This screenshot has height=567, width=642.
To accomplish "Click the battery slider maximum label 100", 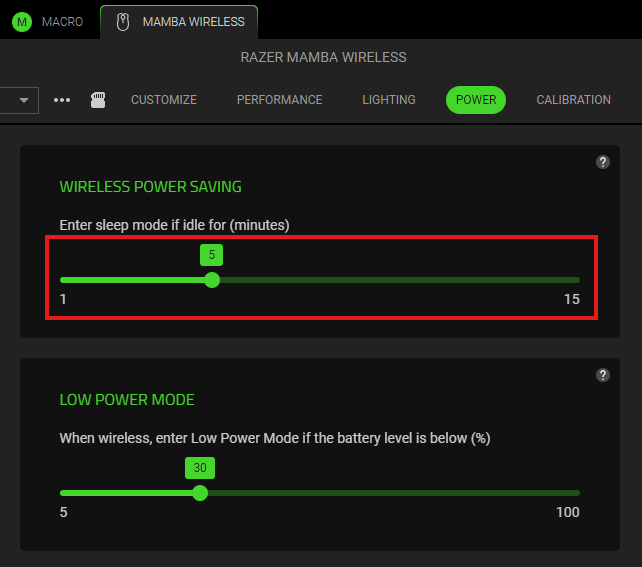I will point(567,512).
